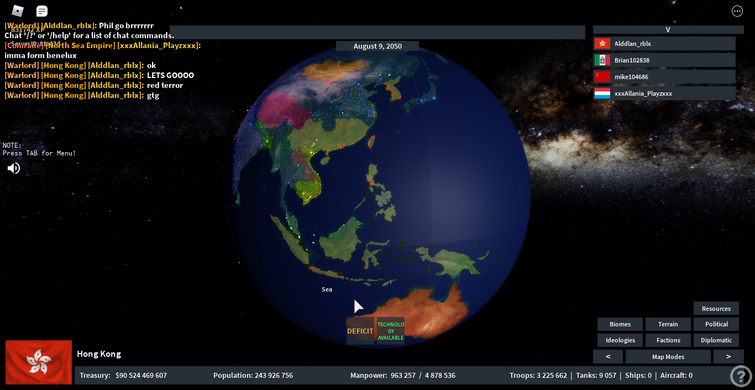This screenshot has height=390, width=755.
Task: Collapse the player list with V
Action: click(668, 29)
